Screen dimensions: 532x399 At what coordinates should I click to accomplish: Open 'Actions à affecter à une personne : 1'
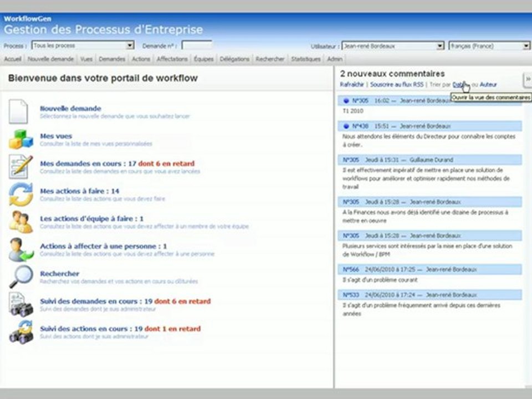coord(103,246)
